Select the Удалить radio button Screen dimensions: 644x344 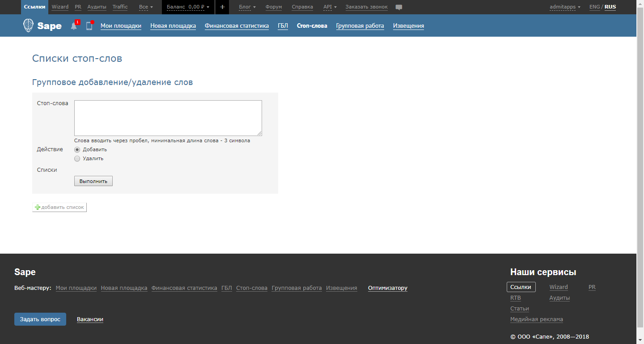[x=77, y=158]
